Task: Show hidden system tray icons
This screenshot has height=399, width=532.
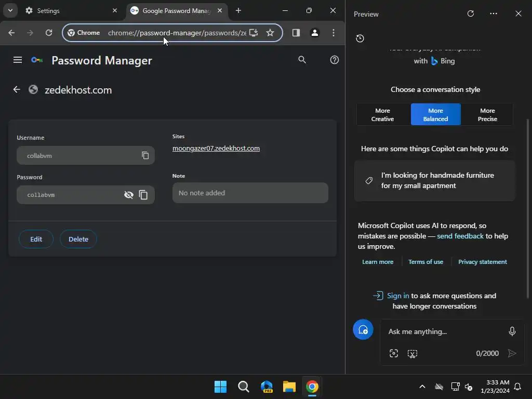Action: pyautogui.click(x=422, y=387)
